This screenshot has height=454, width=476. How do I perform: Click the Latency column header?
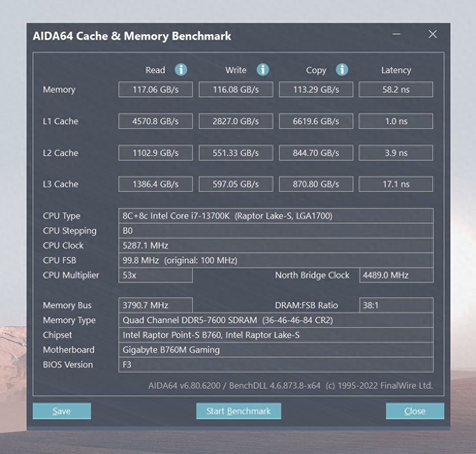click(x=396, y=71)
